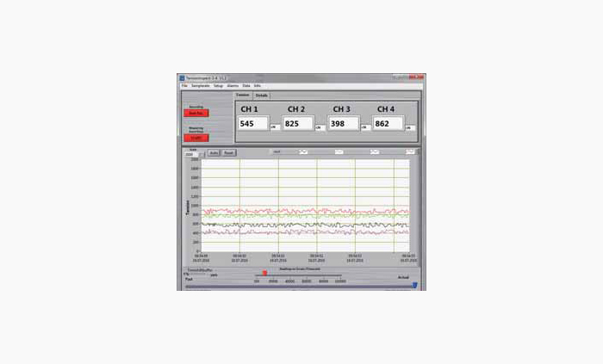The height and width of the screenshot is (364, 603).
Task: Click the CH 3 value field showing 398
Action: click(x=343, y=124)
